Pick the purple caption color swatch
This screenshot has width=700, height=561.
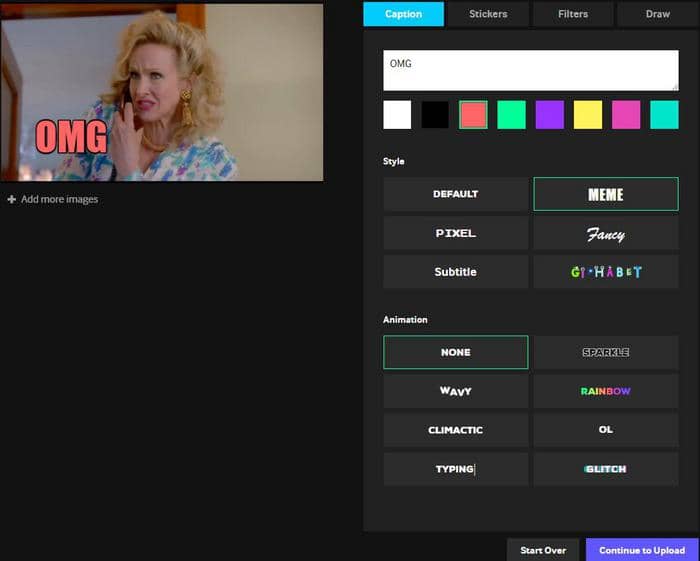(550, 115)
